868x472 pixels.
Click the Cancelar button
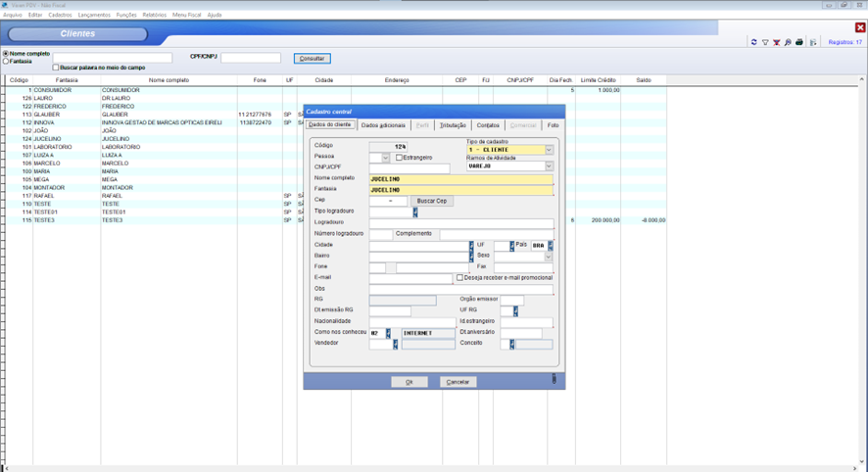[x=458, y=382]
